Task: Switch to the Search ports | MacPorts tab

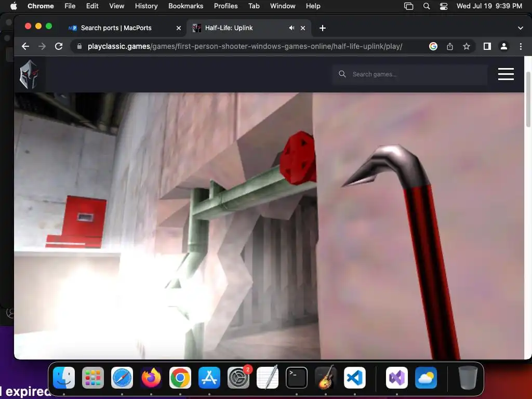Action: click(x=116, y=28)
